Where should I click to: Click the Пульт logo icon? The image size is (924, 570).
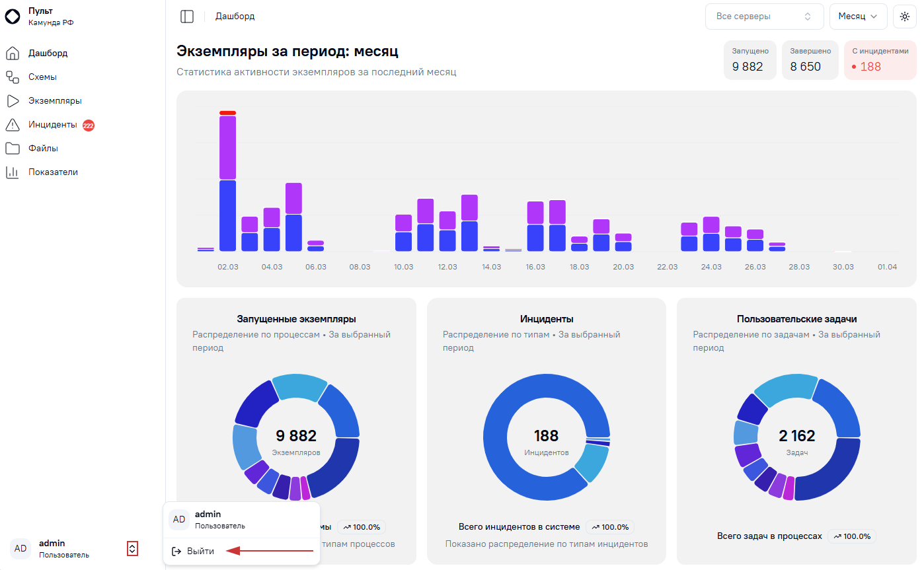13,17
